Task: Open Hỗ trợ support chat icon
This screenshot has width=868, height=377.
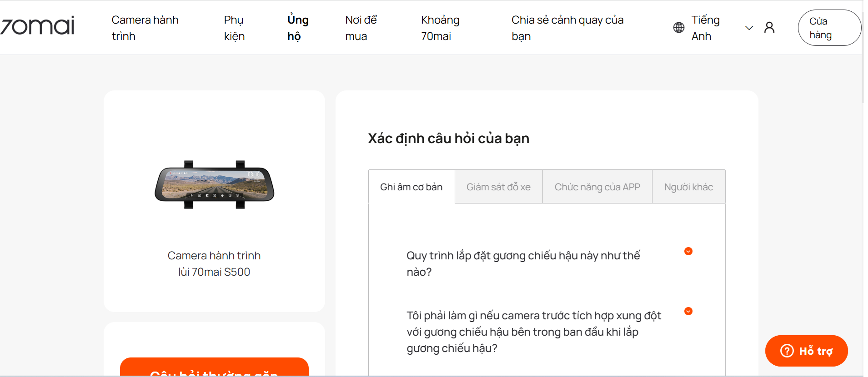Action: tap(806, 351)
